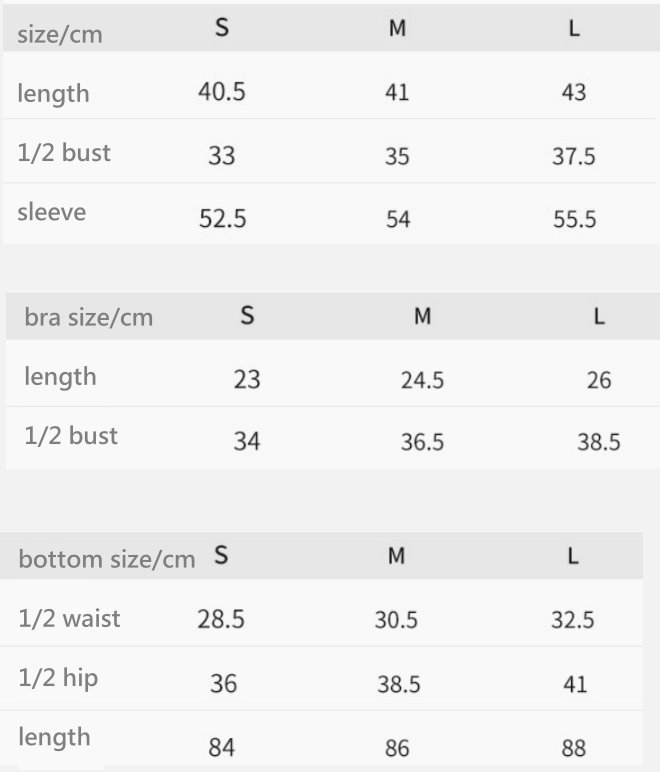Select the 43 length value

pos(574,93)
